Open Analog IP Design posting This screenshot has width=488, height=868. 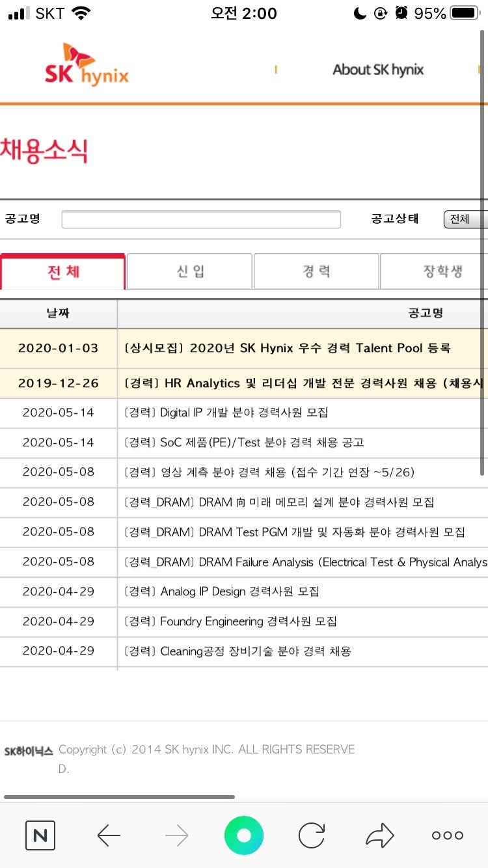point(222,591)
